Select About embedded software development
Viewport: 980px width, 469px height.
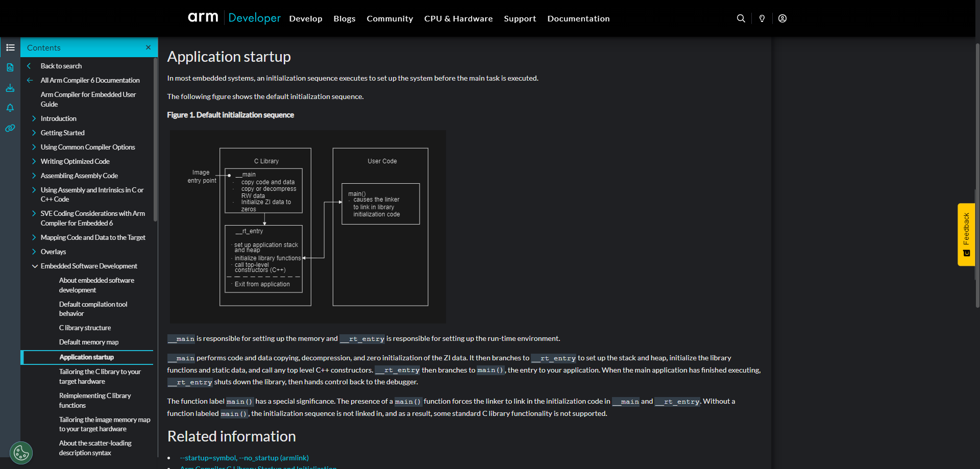96,285
